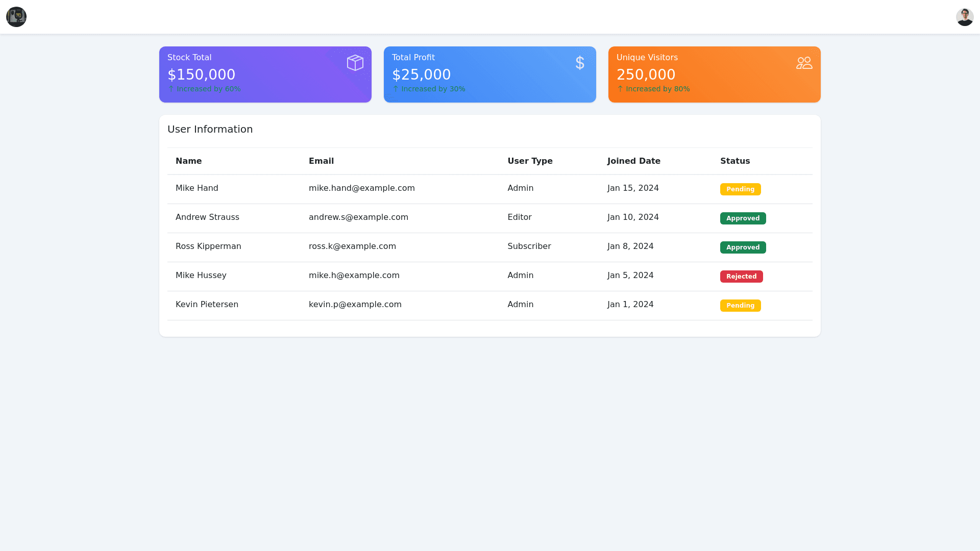Select the Andrew Strauss name cell
Viewport: 980px width, 551px height.
tap(207, 217)
